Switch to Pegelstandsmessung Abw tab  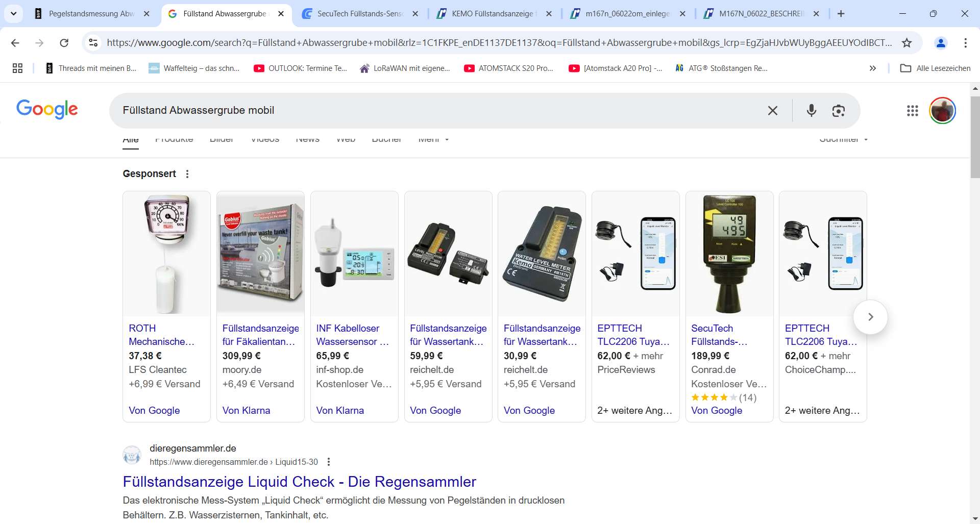tap(91, 14)
